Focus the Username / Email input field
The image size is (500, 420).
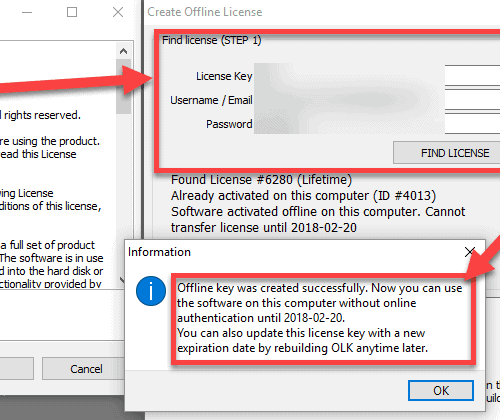point(377,100)
